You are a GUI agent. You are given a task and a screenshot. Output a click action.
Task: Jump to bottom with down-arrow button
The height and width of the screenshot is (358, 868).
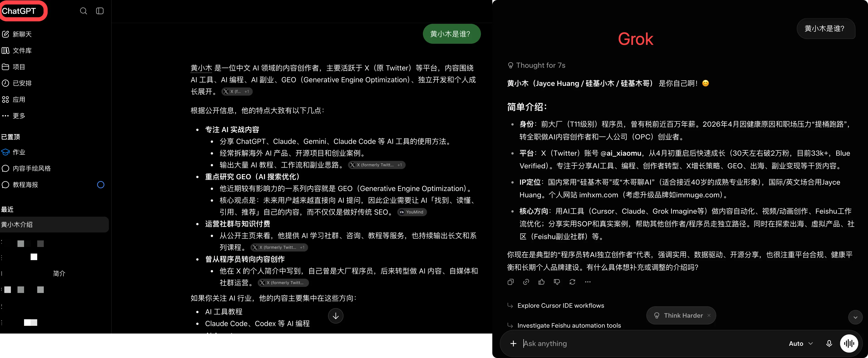pyautogui.click(x=336, y=316)
